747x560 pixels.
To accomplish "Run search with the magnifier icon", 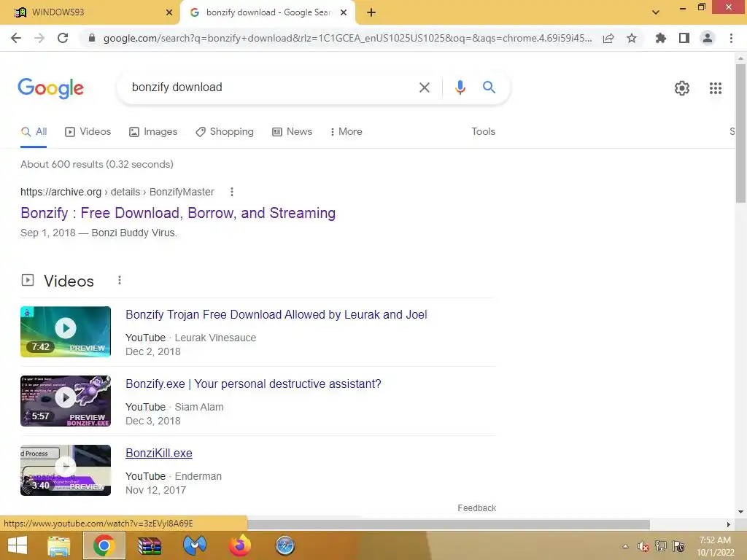I will coord(489,87).
